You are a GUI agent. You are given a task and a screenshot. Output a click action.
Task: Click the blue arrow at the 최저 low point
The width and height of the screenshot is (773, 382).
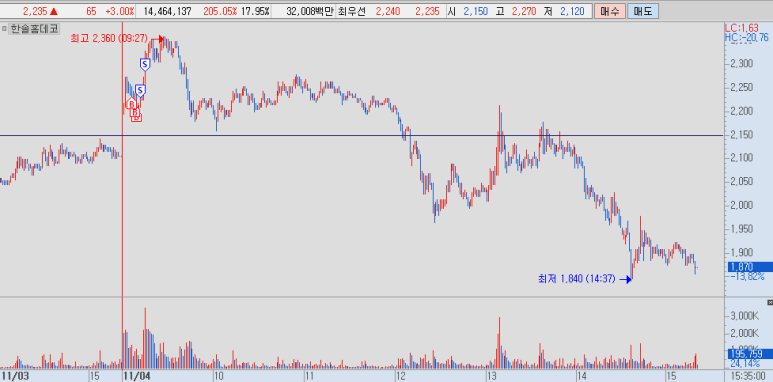point(626,279)
